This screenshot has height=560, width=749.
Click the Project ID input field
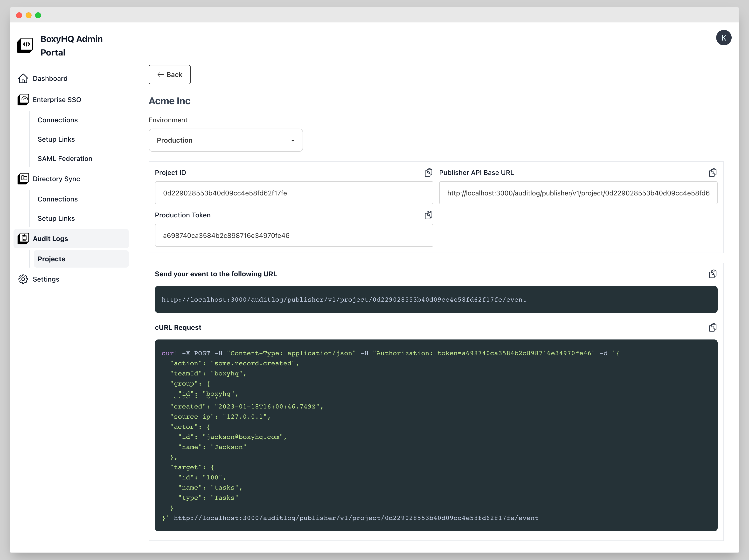coord(294,193)
